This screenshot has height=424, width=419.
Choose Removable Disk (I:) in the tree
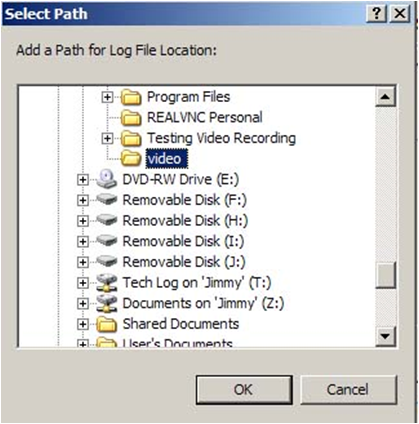(x=183, y=241)
